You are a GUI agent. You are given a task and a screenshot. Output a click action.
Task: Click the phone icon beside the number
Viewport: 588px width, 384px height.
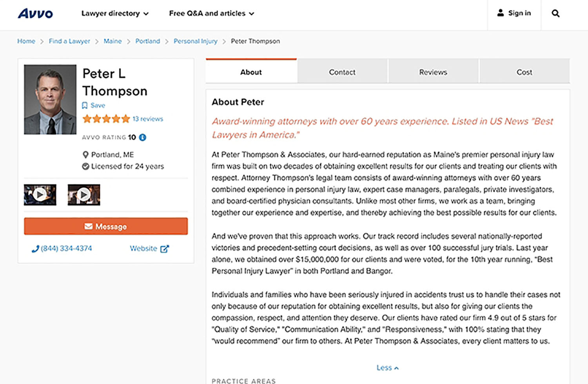[35, 249]
